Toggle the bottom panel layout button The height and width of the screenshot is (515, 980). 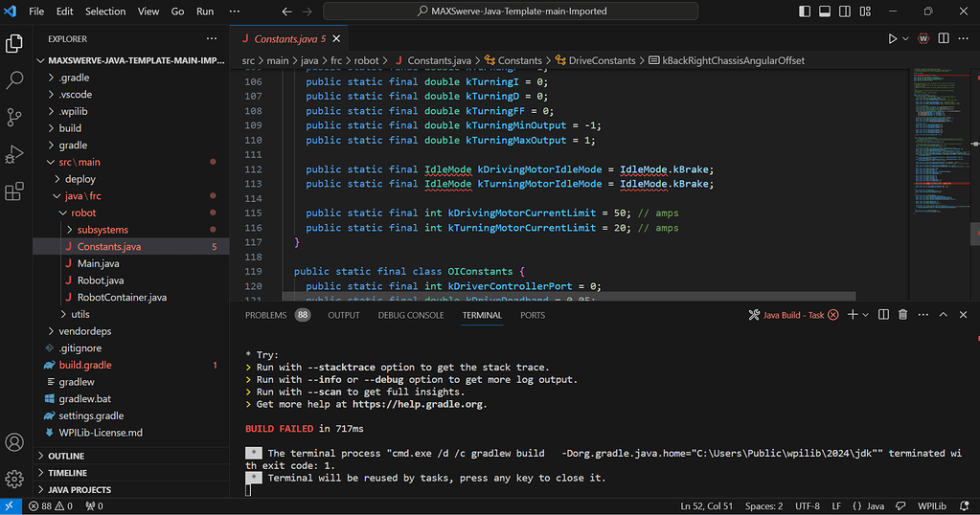coord(825,11)
